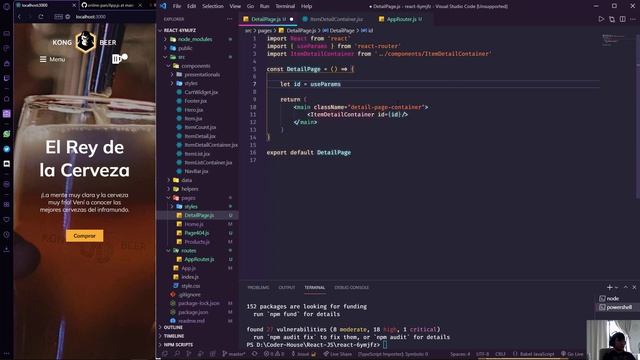Click the Spaces: 4 indentation setting

coord(460,354)
